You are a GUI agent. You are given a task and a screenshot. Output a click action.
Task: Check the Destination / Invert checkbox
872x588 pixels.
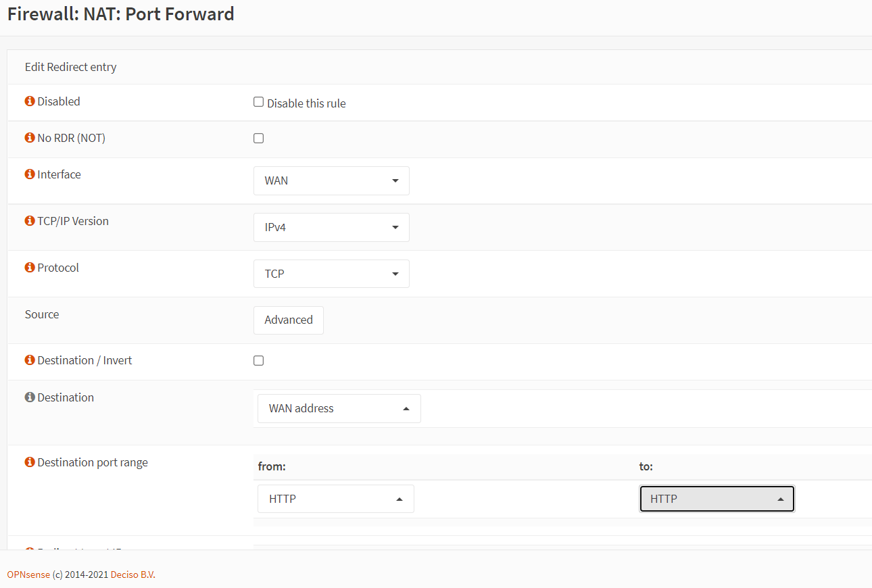[258, 361]
